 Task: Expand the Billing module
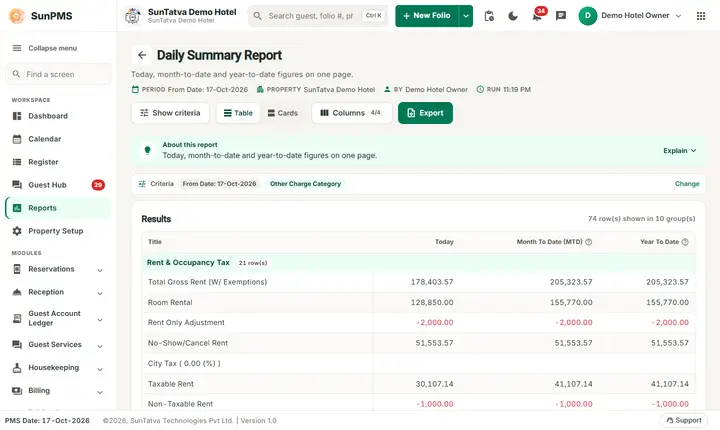[100, 392]
